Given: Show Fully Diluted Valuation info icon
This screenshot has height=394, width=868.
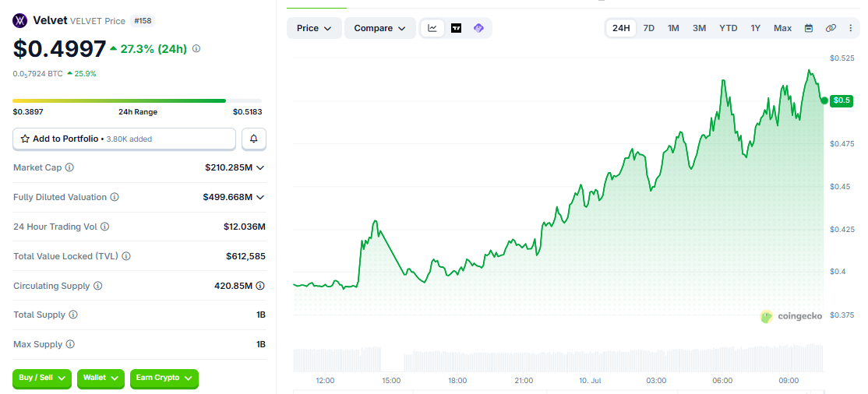Looking at the screenshot, I should (114, 197).
